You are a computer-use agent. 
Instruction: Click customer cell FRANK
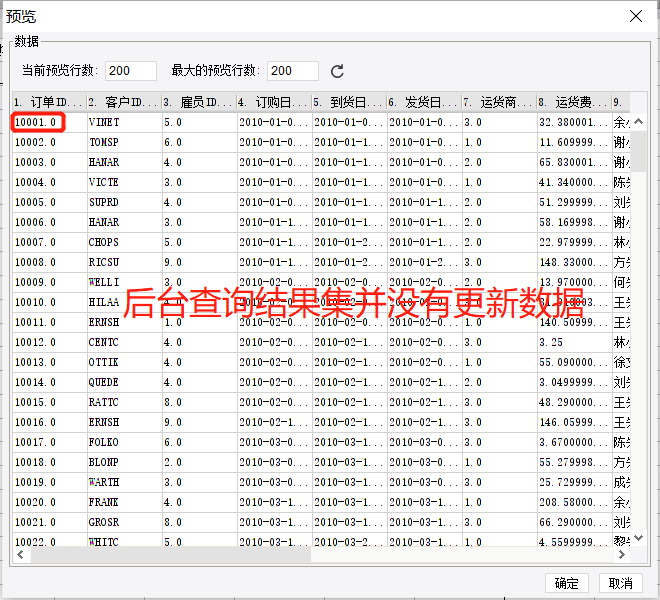coord(125,502)
